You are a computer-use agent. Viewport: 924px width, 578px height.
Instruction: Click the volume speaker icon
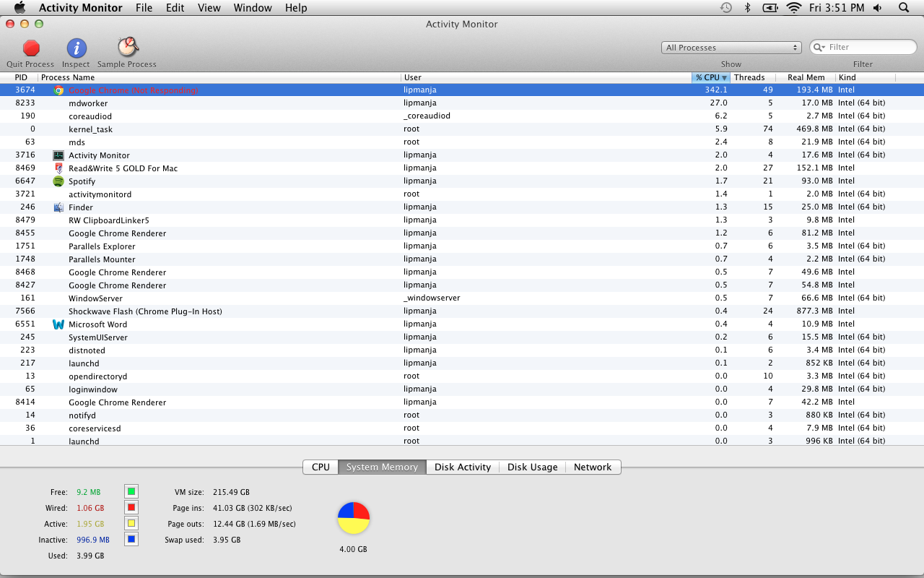878,7
